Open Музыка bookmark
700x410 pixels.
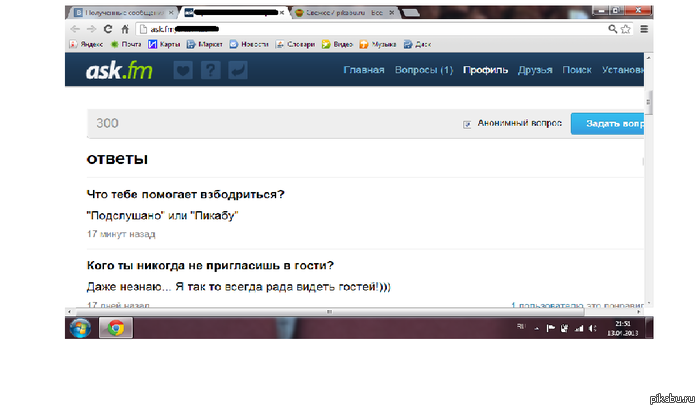378,44
